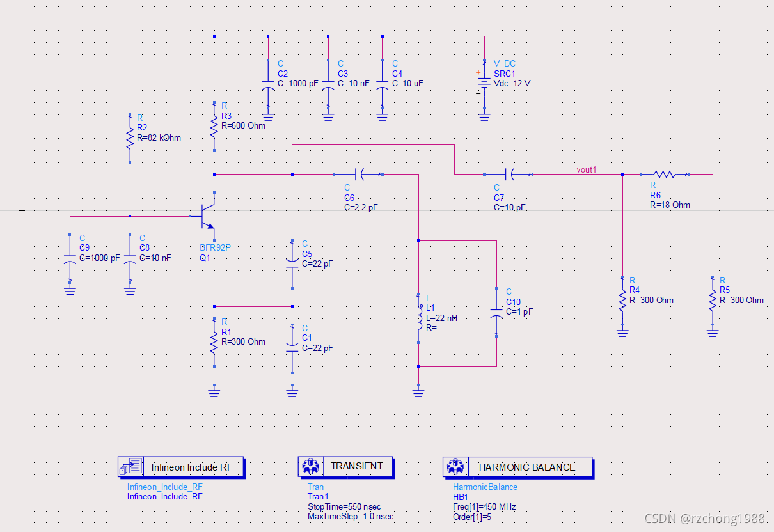The width and height of the screenshot is (774, 532).
Task: Click the R=600 Ohm parameter text
Action: click(243, 125)
